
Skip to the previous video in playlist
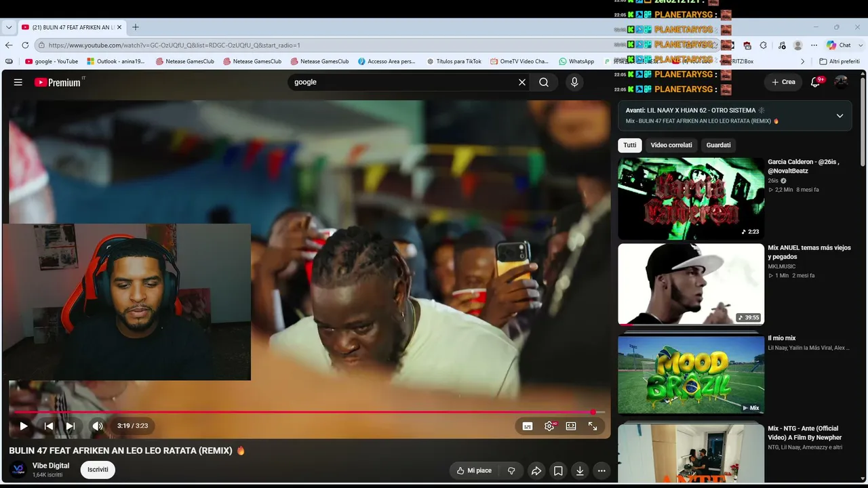pos(49,426)
